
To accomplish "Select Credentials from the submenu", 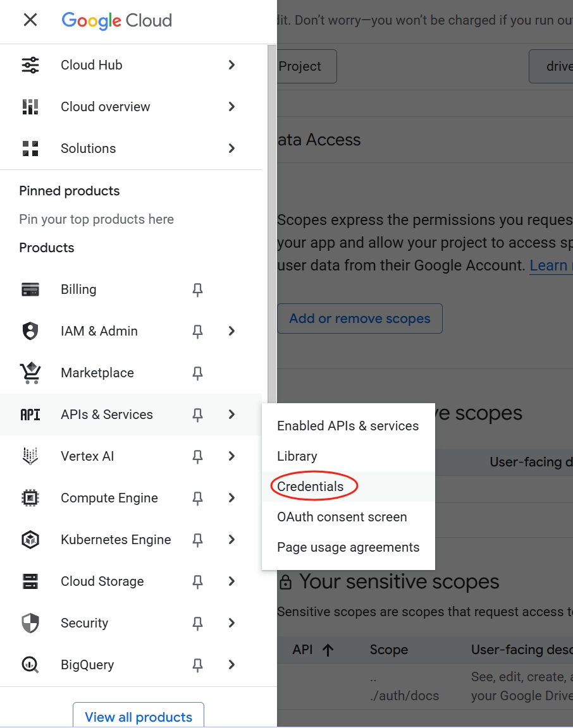I will point(311,486).
